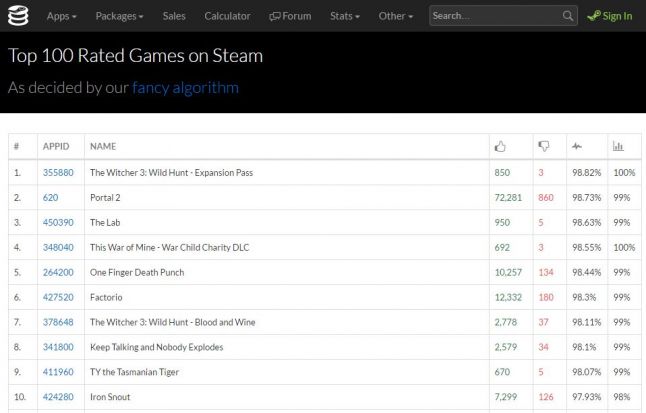Go to the Sales page
Viewport: 646px width, 413px height.
pyautogui.click(x=174, y=16)
